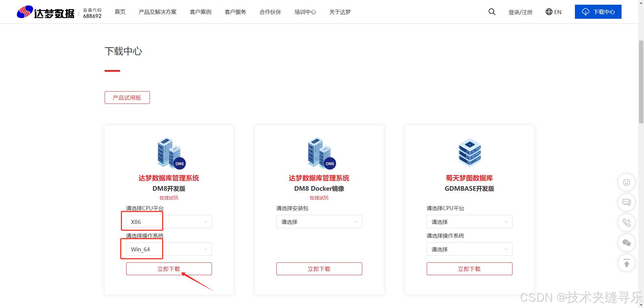Click 立即下载 under DM8 Docker镜像
This screenshot has width=644, height=308.
(x=319, y=269)
